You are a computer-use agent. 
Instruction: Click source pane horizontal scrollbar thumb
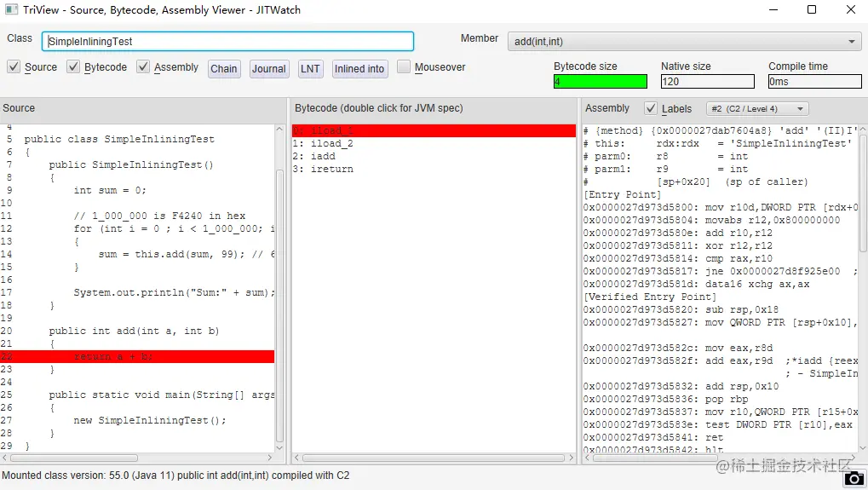coord(73,458)
